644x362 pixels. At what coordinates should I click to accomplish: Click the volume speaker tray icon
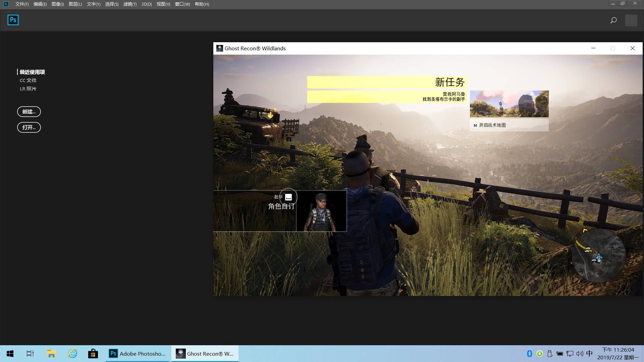click(580, 354)
